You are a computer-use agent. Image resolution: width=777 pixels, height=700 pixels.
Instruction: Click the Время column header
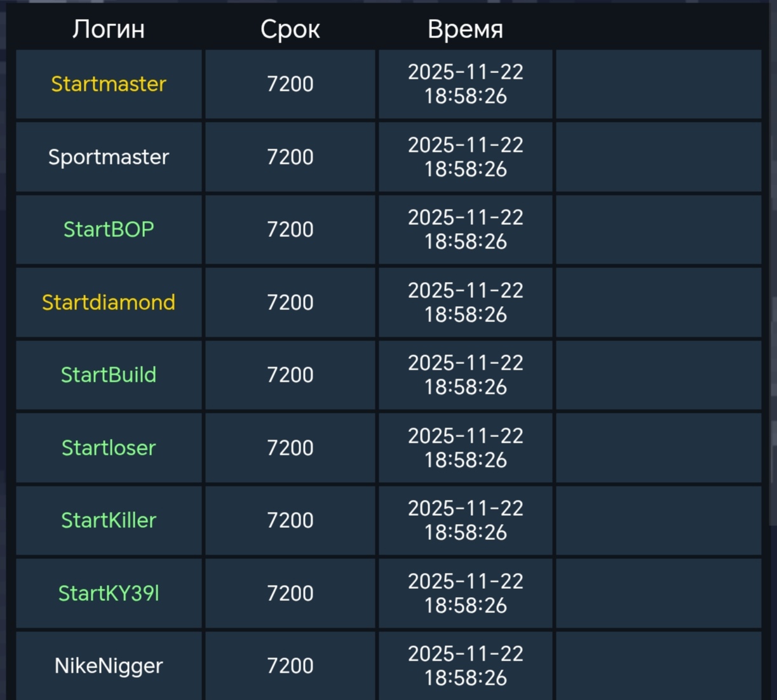coord(465,29)
